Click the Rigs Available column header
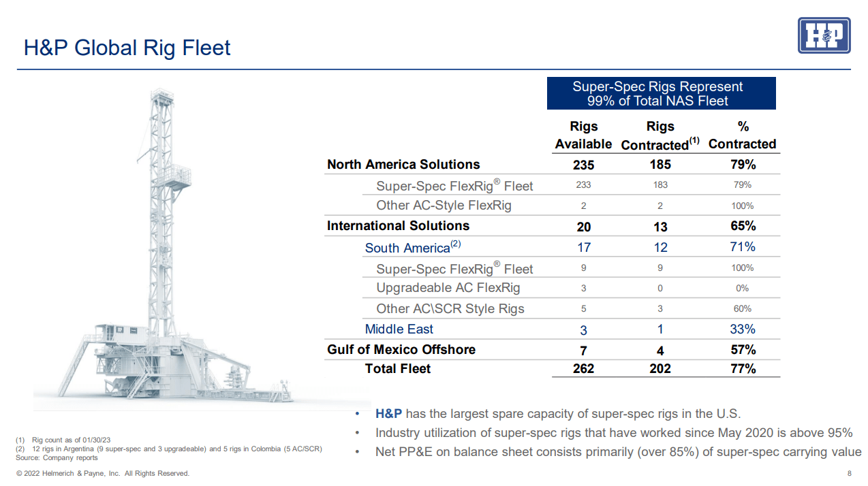This screenshot has width=868, height=486. click(x=583, y=135)
